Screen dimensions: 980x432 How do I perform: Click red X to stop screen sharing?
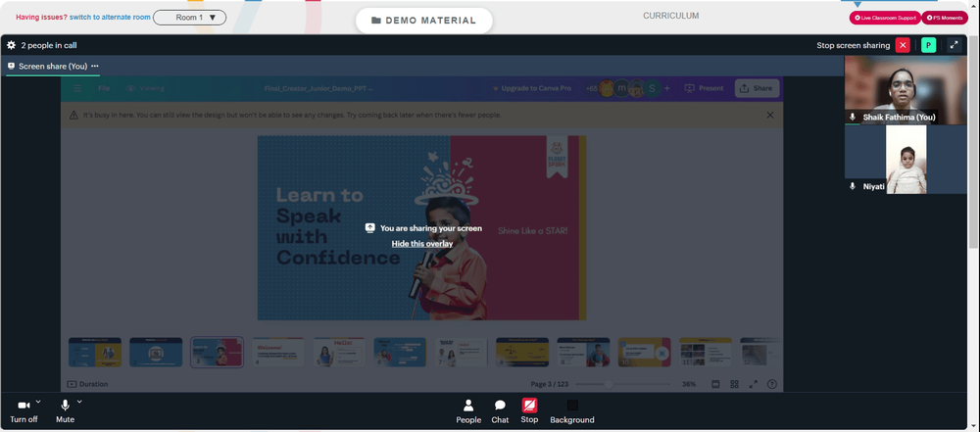pos(903,45)
